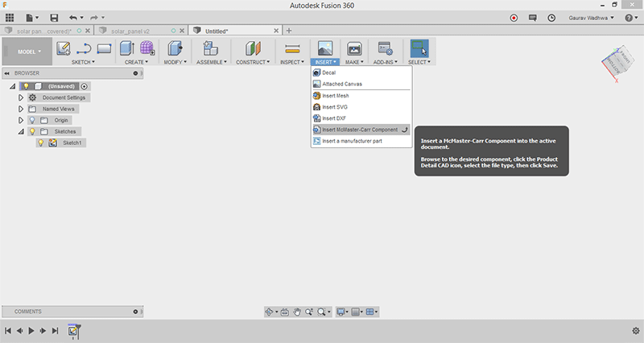Image resolution: width=644 pixels, height=343 pixels.
Task: Open the Gaurav Wadhwa account dropdown
Action: tap(591, 18)
